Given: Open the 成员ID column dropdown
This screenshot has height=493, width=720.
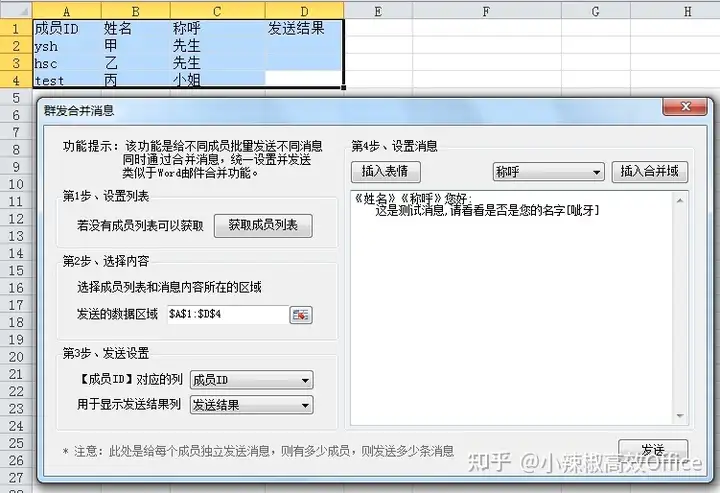Looking at the screenshot, I should tap(252, 380).
